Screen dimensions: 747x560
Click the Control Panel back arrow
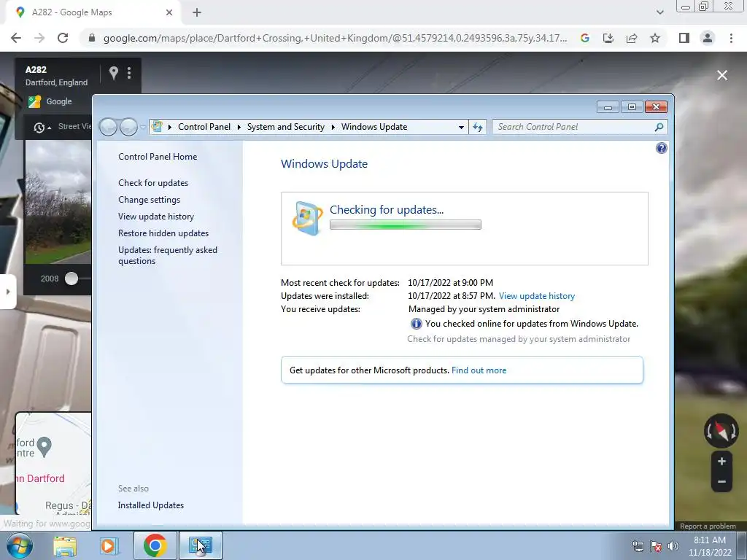click(109, 127)
